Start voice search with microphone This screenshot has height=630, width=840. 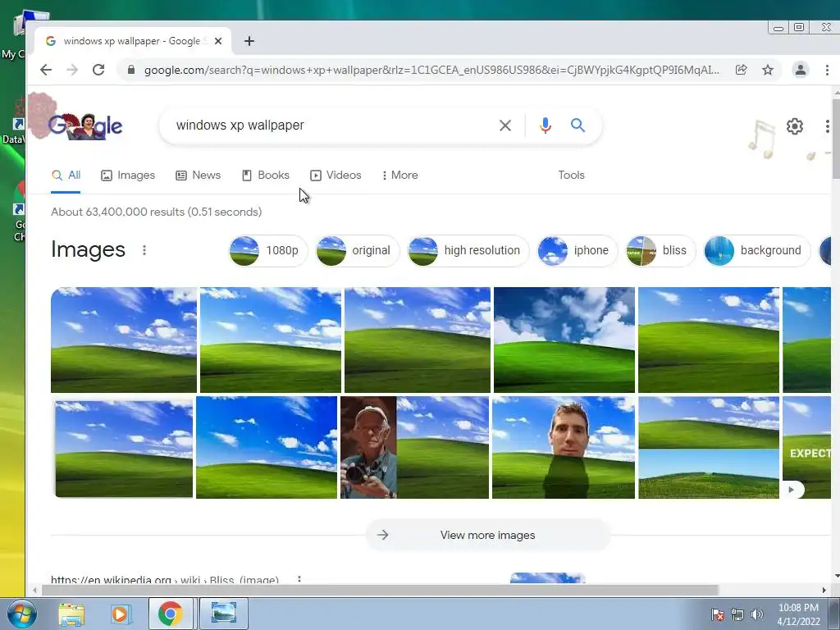point(546,126)
